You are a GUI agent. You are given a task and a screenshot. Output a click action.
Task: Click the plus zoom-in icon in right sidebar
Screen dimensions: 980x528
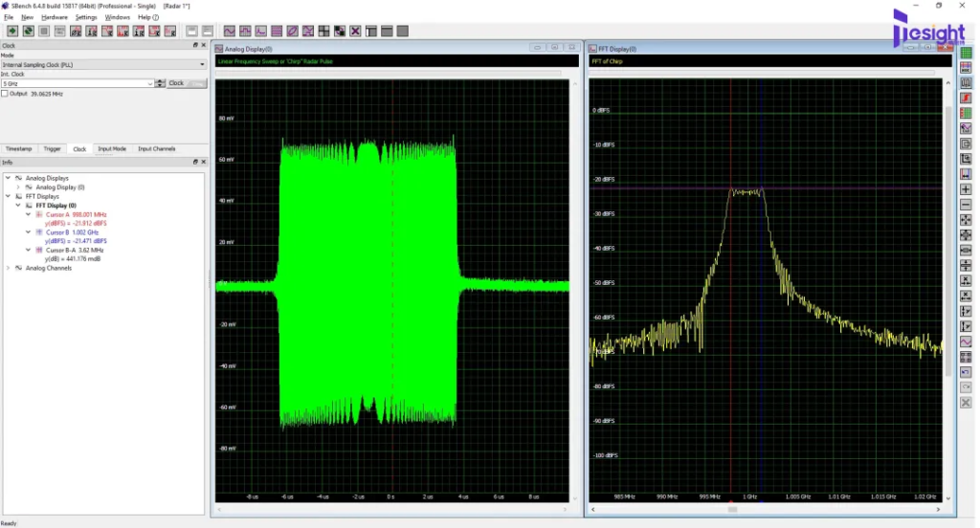coord(967,189)
